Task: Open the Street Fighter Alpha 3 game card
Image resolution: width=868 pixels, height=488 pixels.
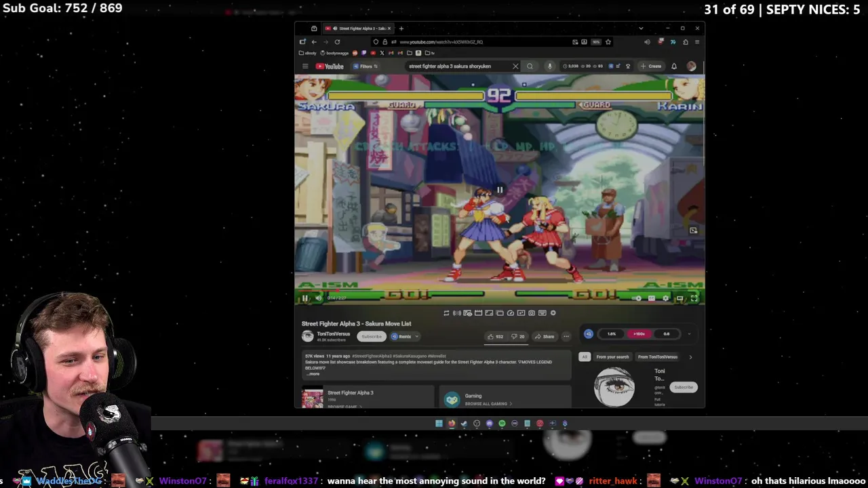Action: click(368, 398)
